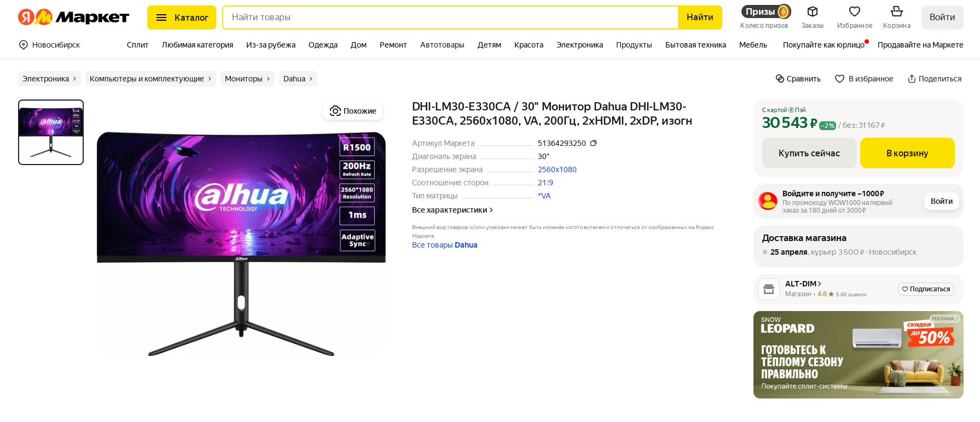The width and height of the screenshot is (980, 422).
Task: Expand Все характеристики
Action: [453, 210]
